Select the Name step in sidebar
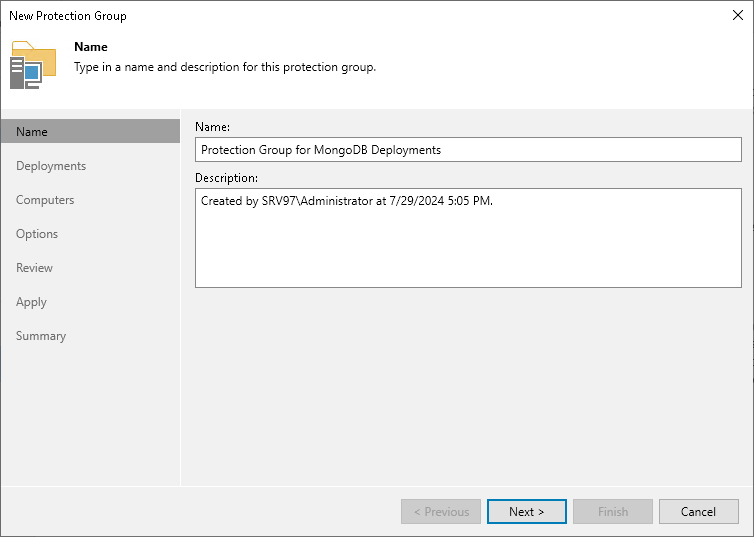The width and height of the screenshot is (754, 537). pos(32,132)
